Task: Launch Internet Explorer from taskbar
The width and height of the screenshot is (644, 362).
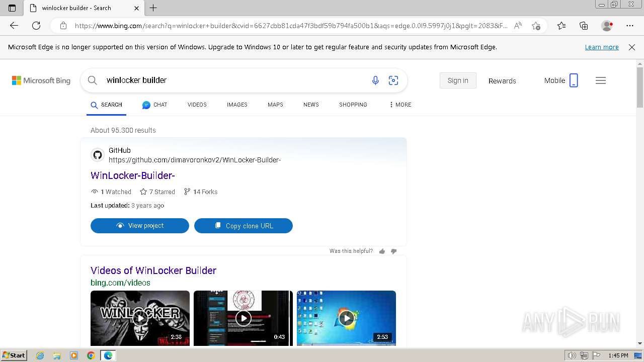Action: 40,355
